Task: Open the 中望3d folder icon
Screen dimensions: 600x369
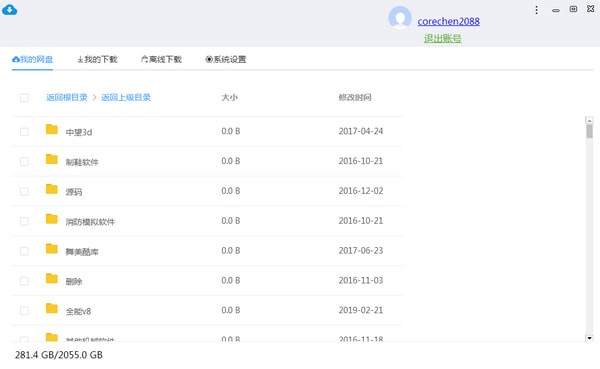Action: pyautogui.click(x=52, y=129)
